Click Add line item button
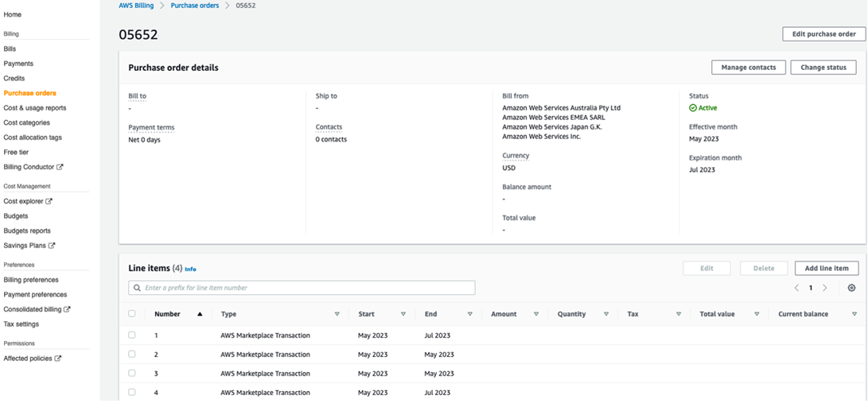The height and width of the screenshot is (403, 868). coord(827,268)
